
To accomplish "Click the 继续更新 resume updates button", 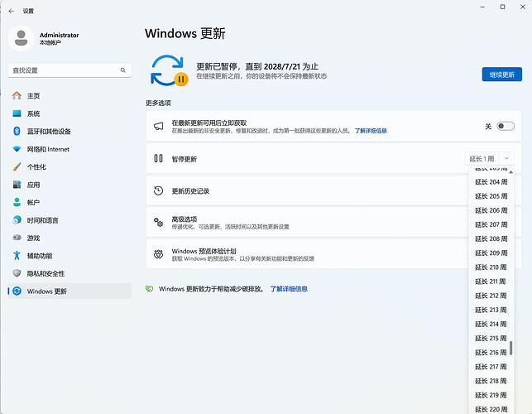I will (502, 75).
